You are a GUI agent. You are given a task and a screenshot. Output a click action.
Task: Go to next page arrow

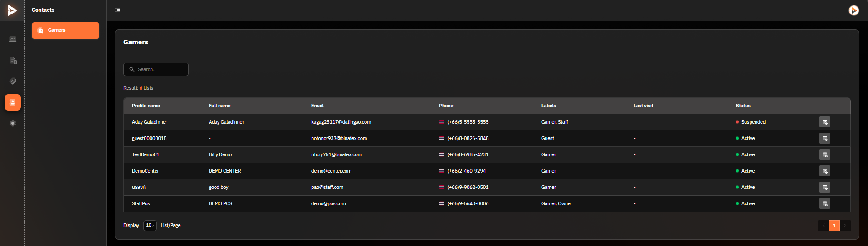point(845,226)
